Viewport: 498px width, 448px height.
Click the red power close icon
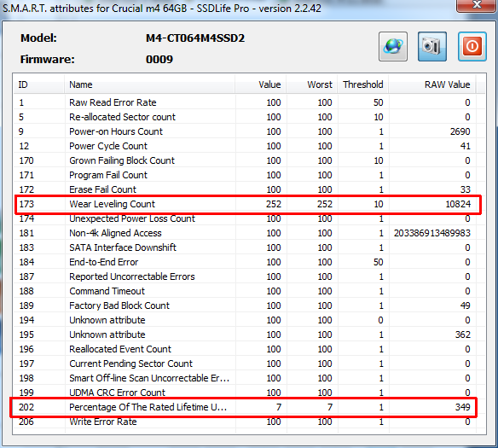[472, 46]
